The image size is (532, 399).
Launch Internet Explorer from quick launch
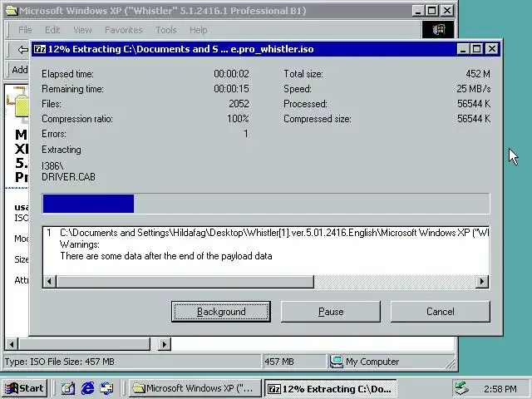click(x=87, y=388)
